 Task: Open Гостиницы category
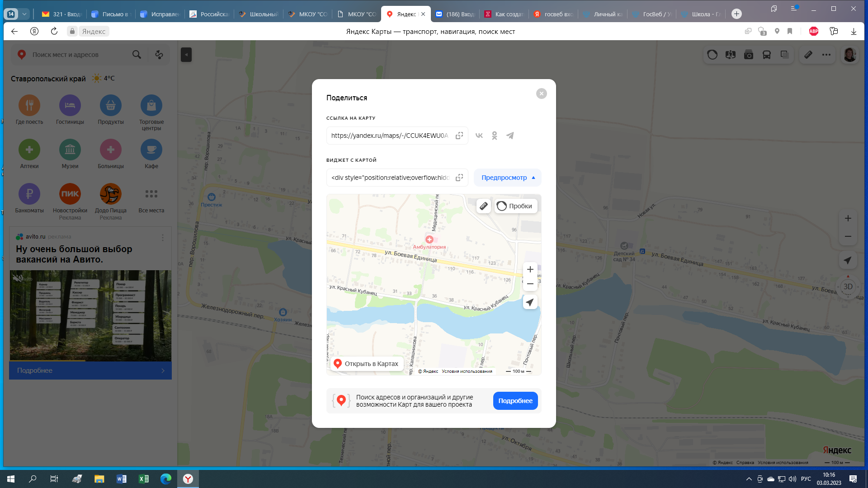click(70, 110)
